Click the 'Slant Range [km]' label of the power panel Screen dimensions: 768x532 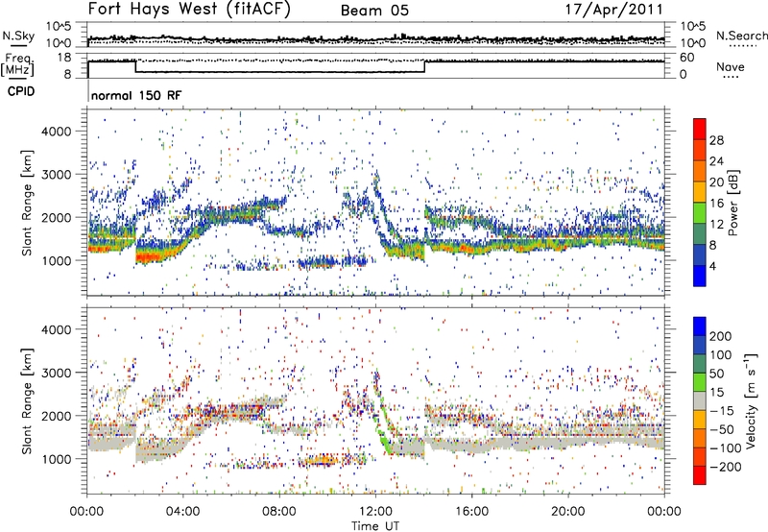coord(27,203)
